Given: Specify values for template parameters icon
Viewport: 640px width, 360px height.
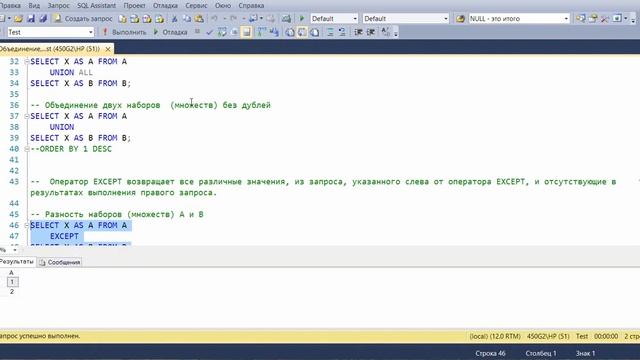Looking at the screenshot, I should [386, 32].
